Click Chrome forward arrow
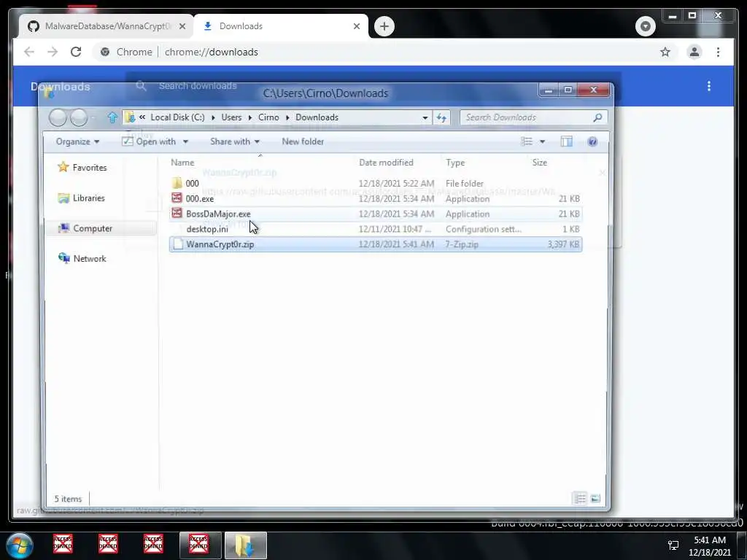Image resolution: width=747 pixels, height=560 pixels. click(x=53, y=52)
